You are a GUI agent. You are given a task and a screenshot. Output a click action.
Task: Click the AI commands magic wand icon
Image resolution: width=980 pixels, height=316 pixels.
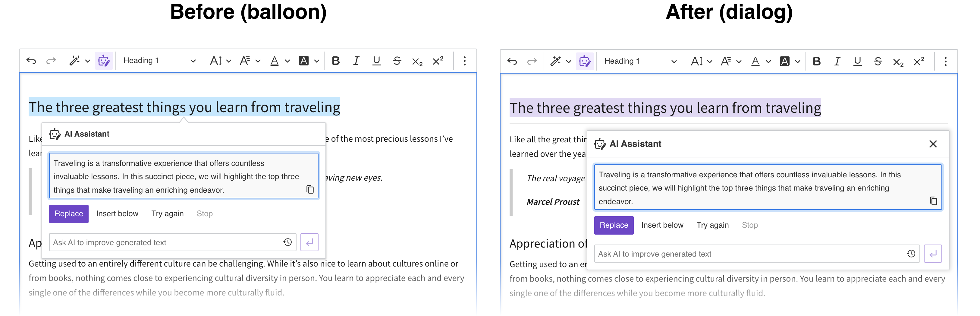(x=75, y=60)
